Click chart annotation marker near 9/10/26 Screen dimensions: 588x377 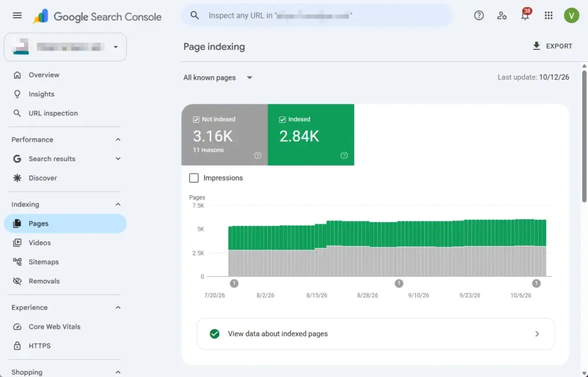tap(399, 283)
